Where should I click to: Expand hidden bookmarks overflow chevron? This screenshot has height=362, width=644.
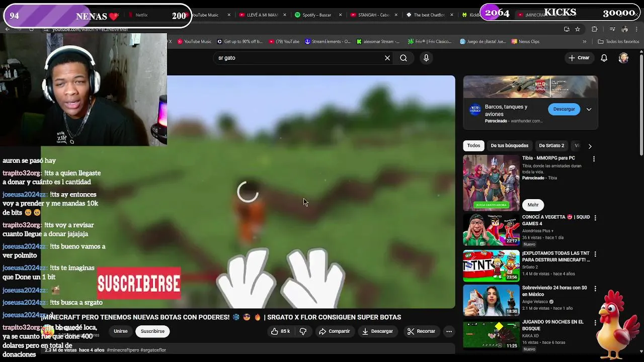[584, 42]
